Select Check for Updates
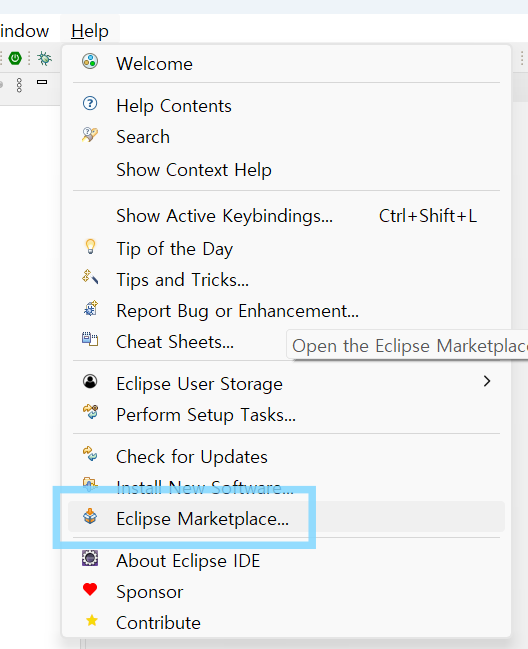This screenshot has width=528, height=649. point(286,457)
